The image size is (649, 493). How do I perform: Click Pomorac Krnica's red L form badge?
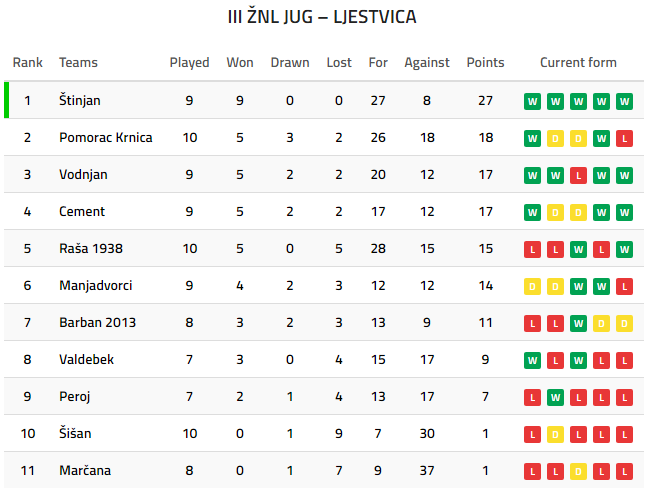(625, 138)
